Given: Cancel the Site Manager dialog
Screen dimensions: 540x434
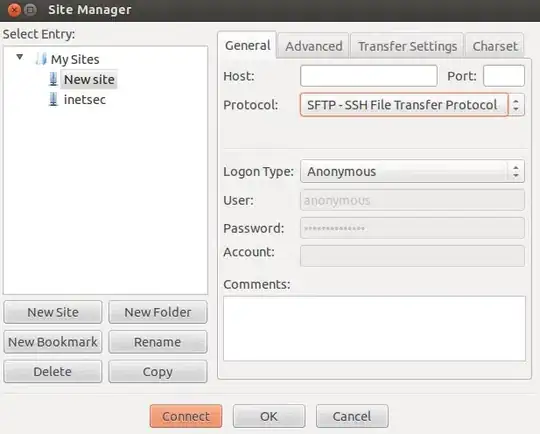Looking at the screenshot, I should 352,416.
